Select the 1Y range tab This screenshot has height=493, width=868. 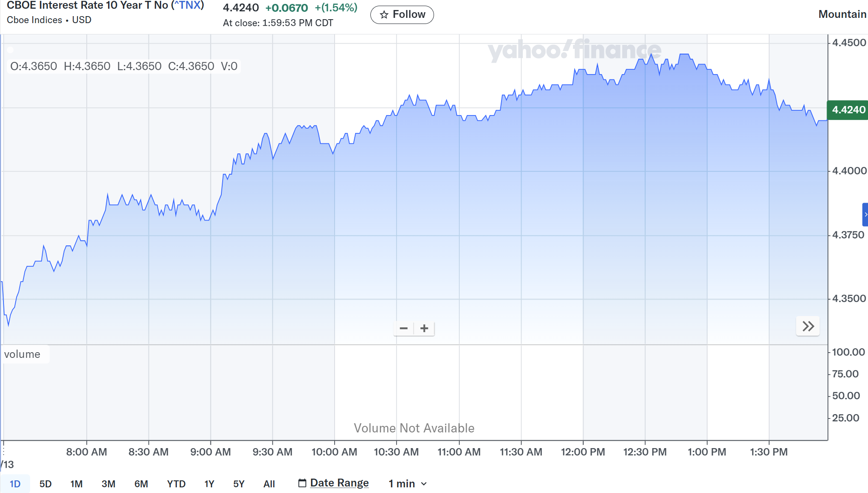click(x=209, y=484)
